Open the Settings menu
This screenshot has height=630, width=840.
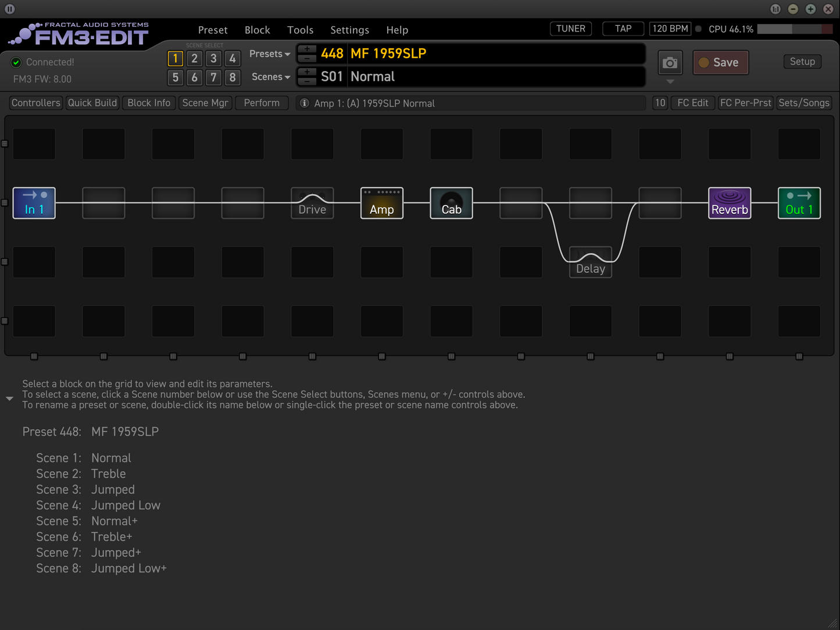[x=350, y=30]
